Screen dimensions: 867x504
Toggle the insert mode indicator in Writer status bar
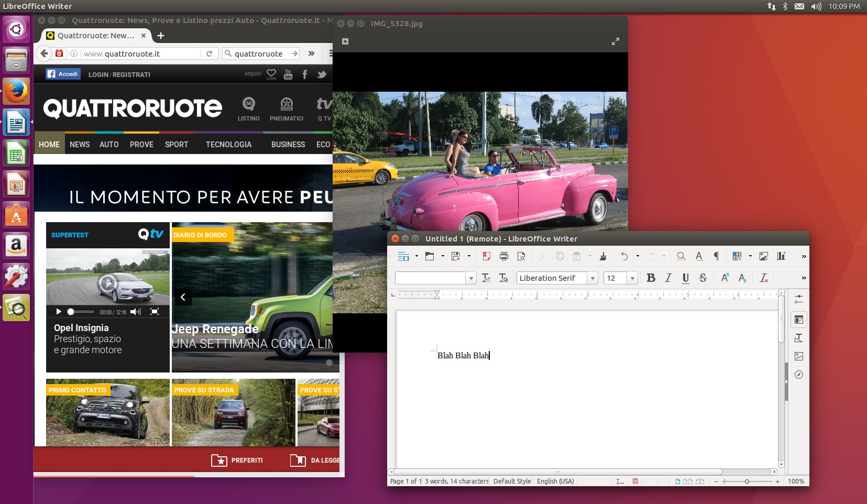620,481
